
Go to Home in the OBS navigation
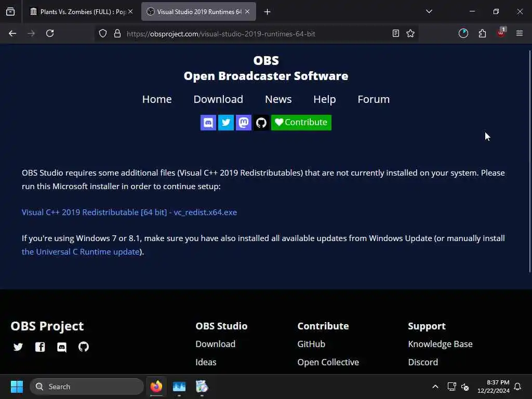157,99
